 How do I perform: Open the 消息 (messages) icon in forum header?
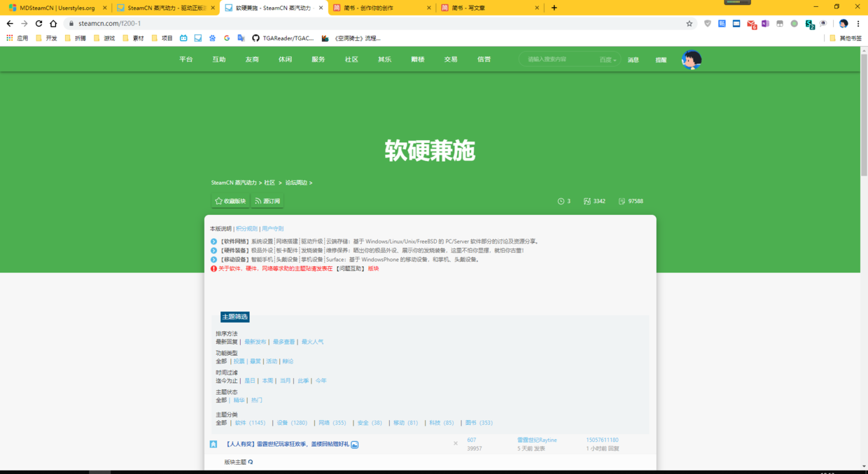(x=633, y=60)
